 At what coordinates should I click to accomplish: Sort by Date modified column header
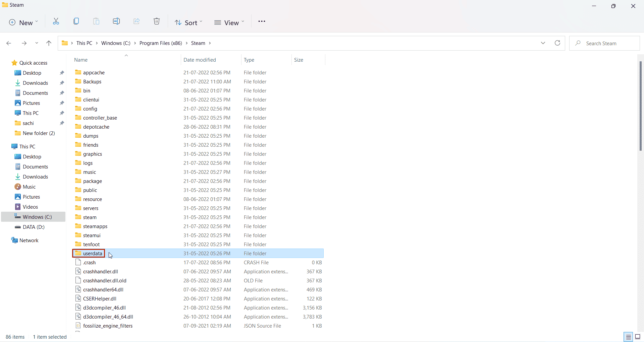[200, 60]
